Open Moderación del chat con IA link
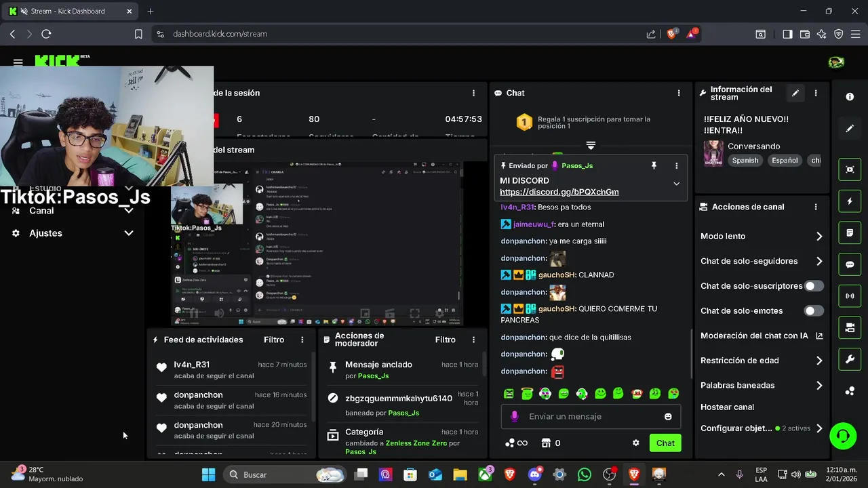868x488 pixels. [762, 335]
